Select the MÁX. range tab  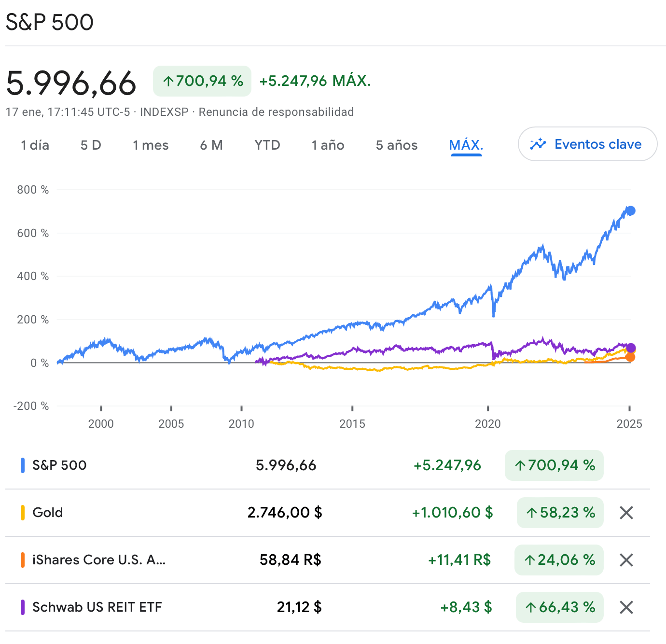click(466, 145)
